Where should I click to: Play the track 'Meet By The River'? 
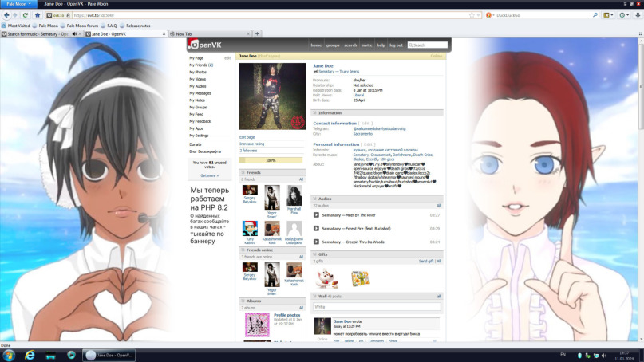pyautogui.click(x=315, y=215)
